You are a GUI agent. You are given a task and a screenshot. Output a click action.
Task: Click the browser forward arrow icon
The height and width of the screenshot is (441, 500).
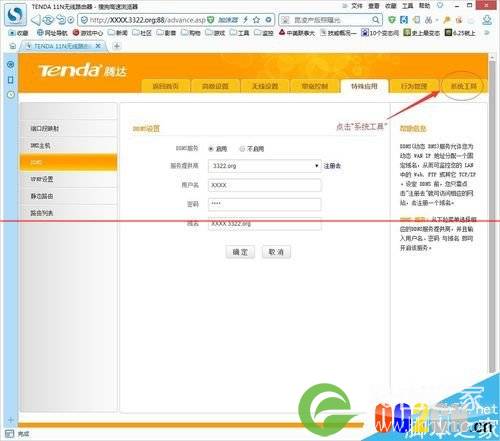pos(48,20)
